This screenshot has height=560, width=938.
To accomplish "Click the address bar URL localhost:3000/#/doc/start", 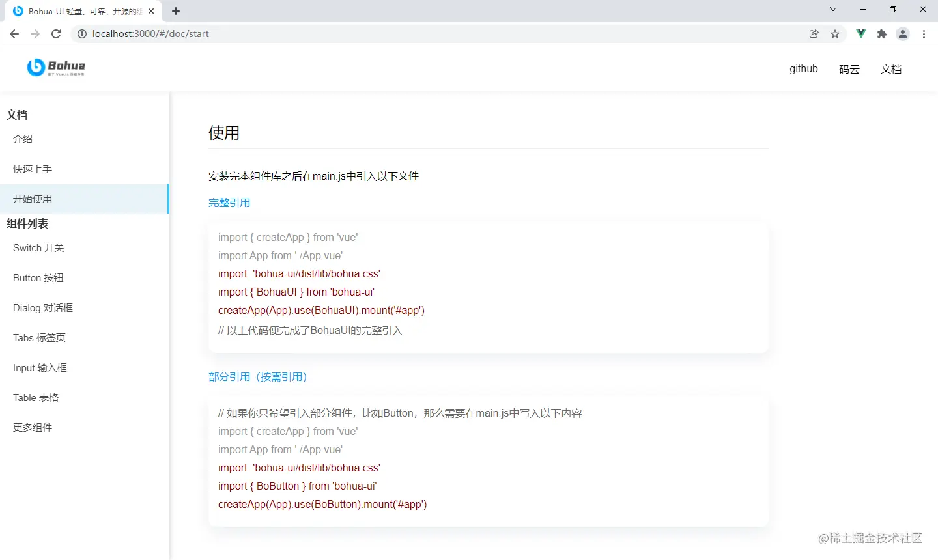I will point(150,34).
